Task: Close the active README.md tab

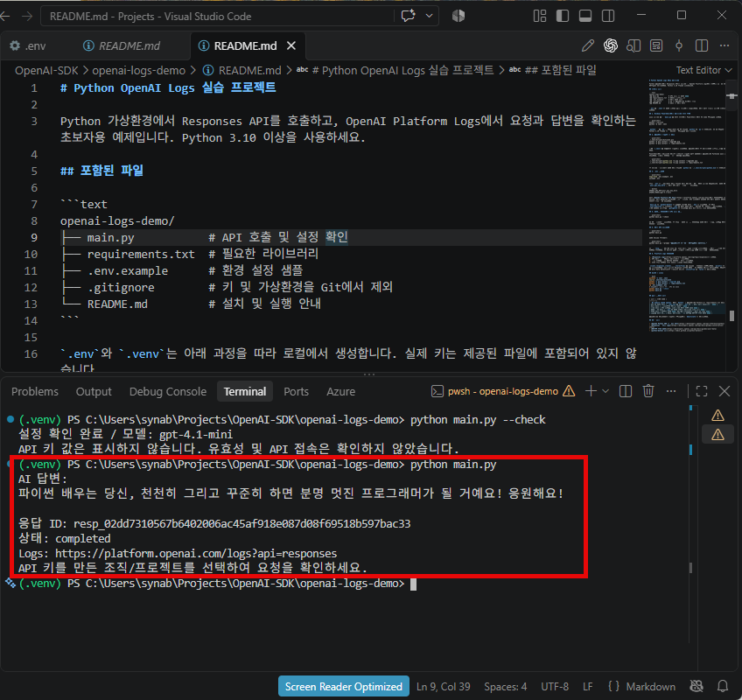Action: (x=291, y=45)
